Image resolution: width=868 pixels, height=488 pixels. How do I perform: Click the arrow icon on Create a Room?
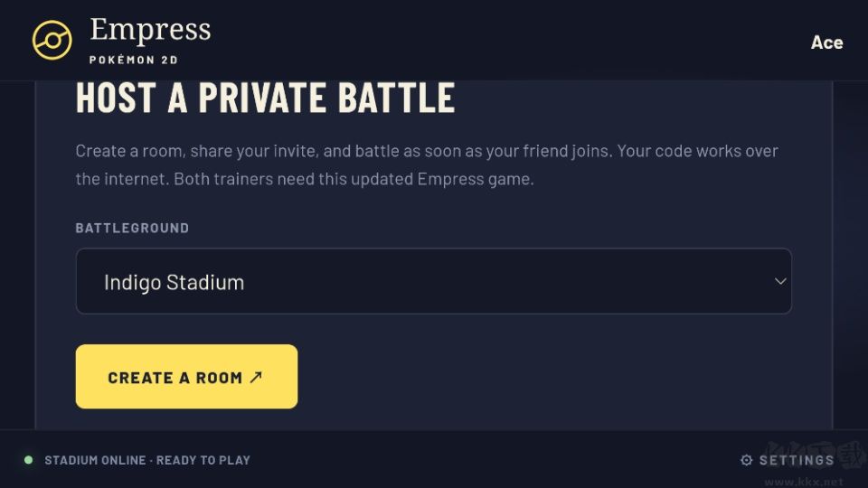click(256, 378)
